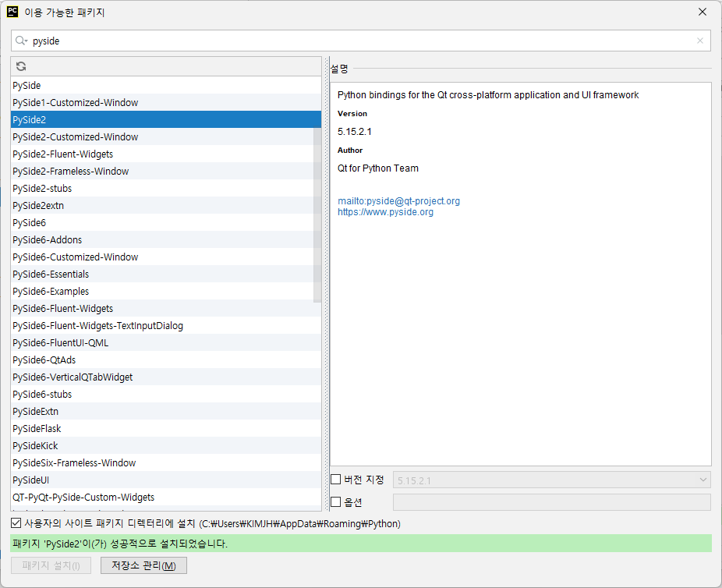
Task: Clear the pyside search text
Action: click(700, 41)
